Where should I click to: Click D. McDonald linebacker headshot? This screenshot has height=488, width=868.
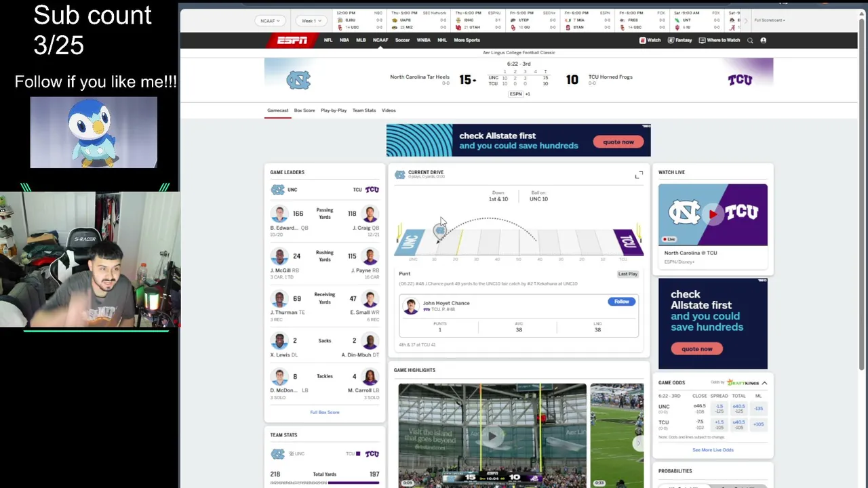click(279, 377)
